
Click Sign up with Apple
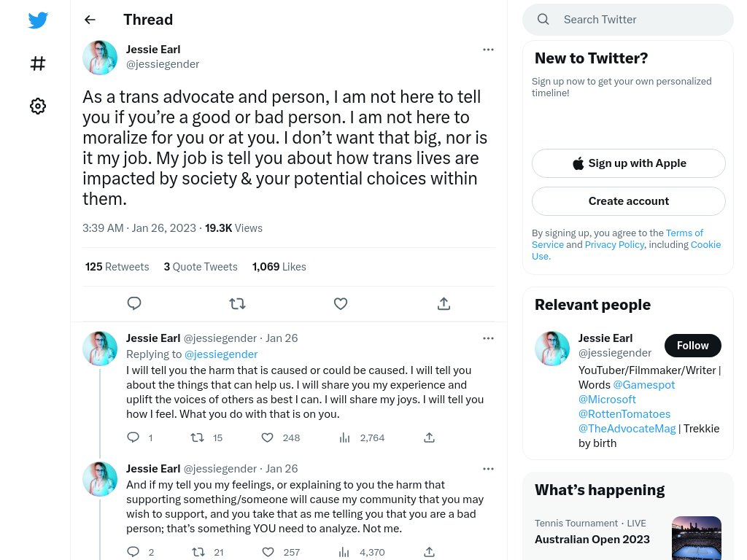pos(629,163)
